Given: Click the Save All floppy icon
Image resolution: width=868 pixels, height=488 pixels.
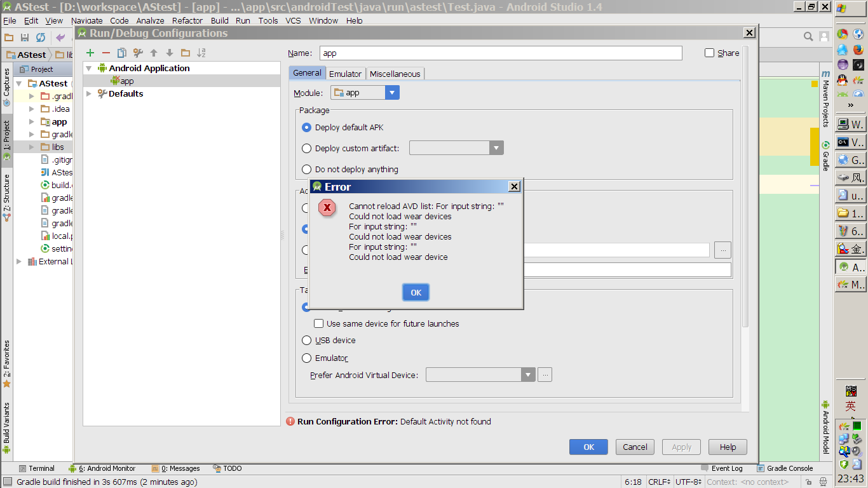Looking at the screenshot, I should [25, 37].
